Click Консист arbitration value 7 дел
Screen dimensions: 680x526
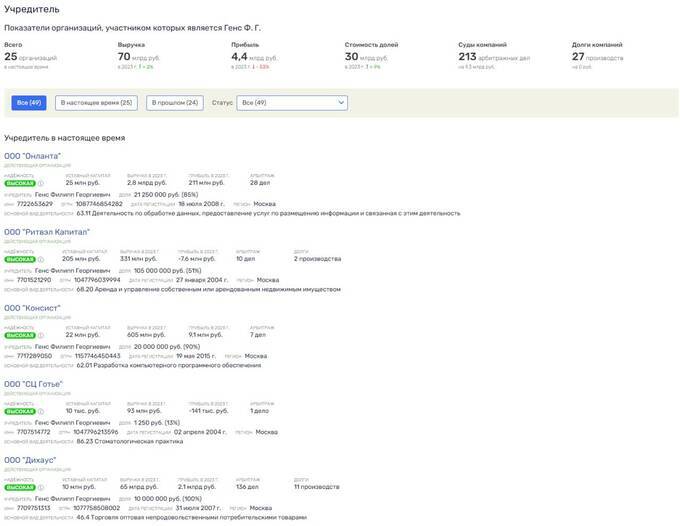click(258, 335)
